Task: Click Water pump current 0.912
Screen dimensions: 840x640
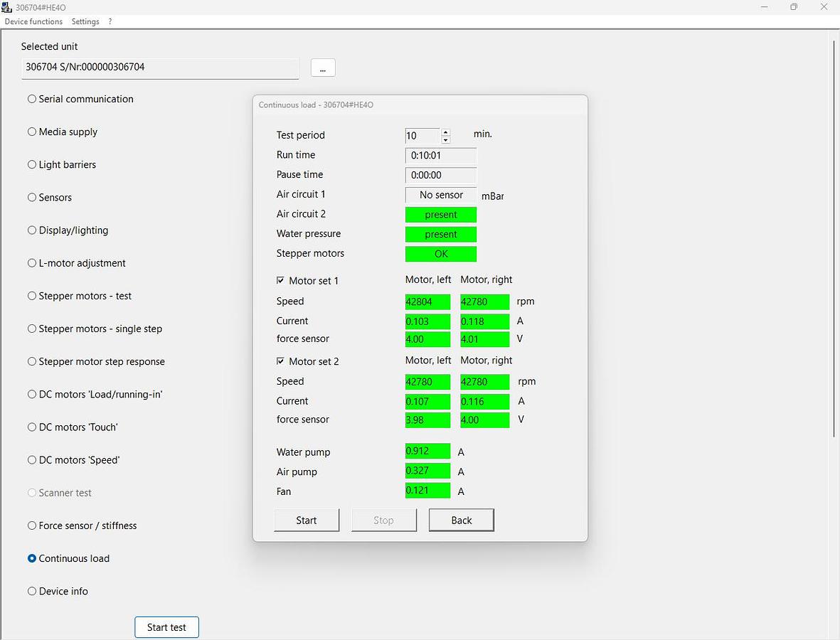Action: click(427, 451)
